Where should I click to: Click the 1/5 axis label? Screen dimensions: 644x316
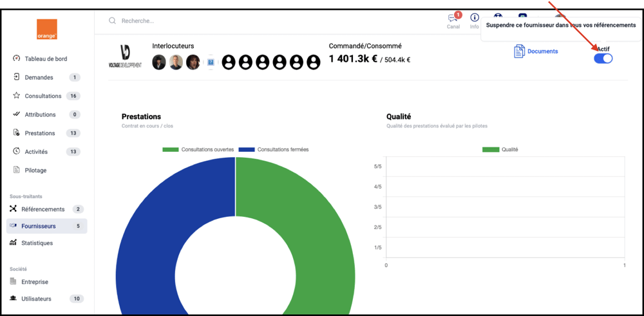(x=378, y=248)
